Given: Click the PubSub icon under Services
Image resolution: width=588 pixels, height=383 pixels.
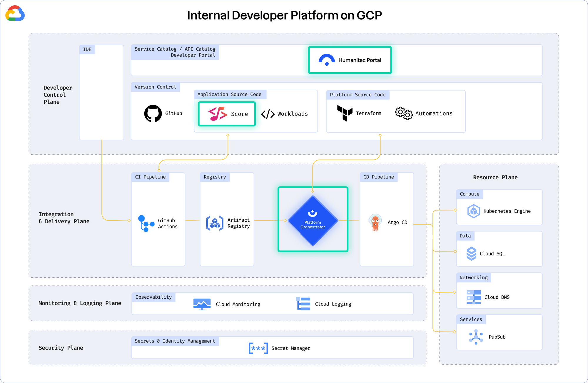Looking at the screenshot, I should (476, 337).
